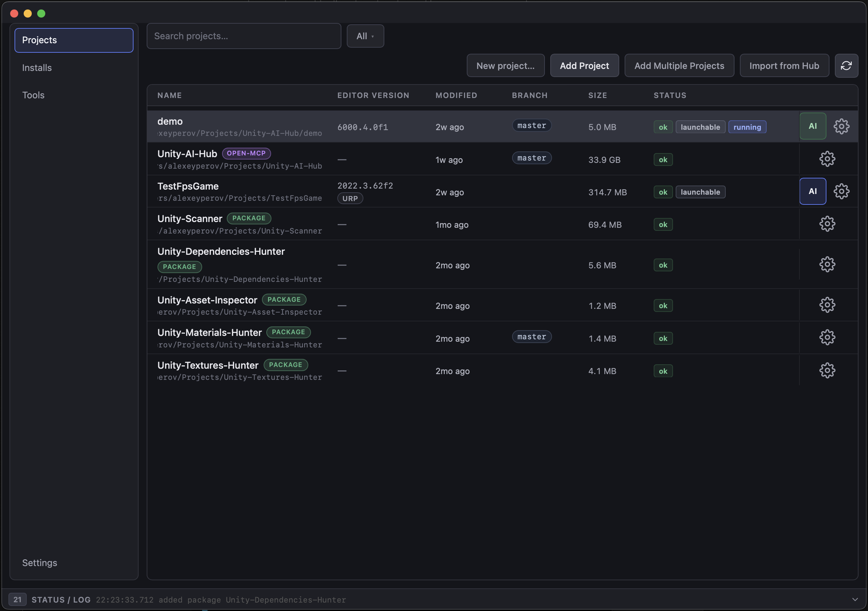Select the TestFpsGame project name
868x611 pixels.
(188, 187)
